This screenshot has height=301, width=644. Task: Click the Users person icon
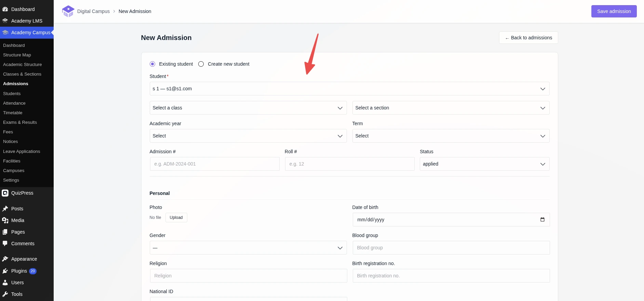(5, 283)
